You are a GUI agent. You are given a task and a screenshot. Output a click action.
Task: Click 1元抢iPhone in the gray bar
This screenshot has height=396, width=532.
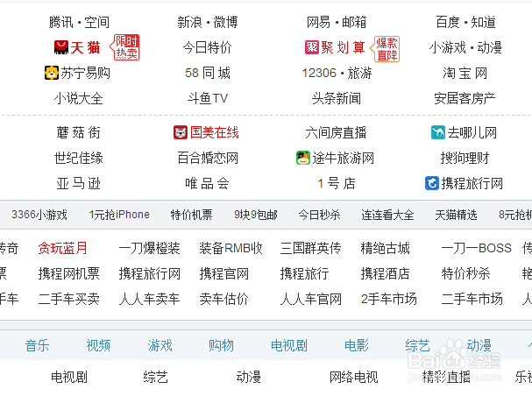coord(119,215)
